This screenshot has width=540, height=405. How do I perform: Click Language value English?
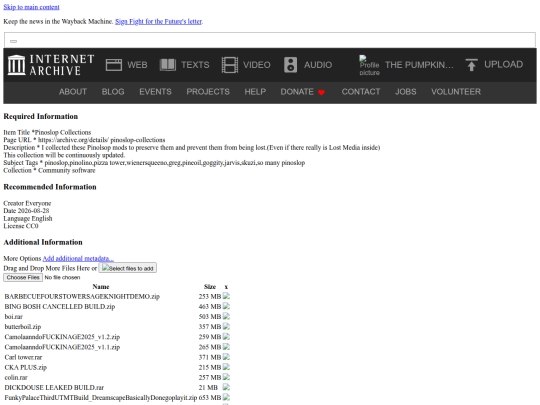[41, 218]
